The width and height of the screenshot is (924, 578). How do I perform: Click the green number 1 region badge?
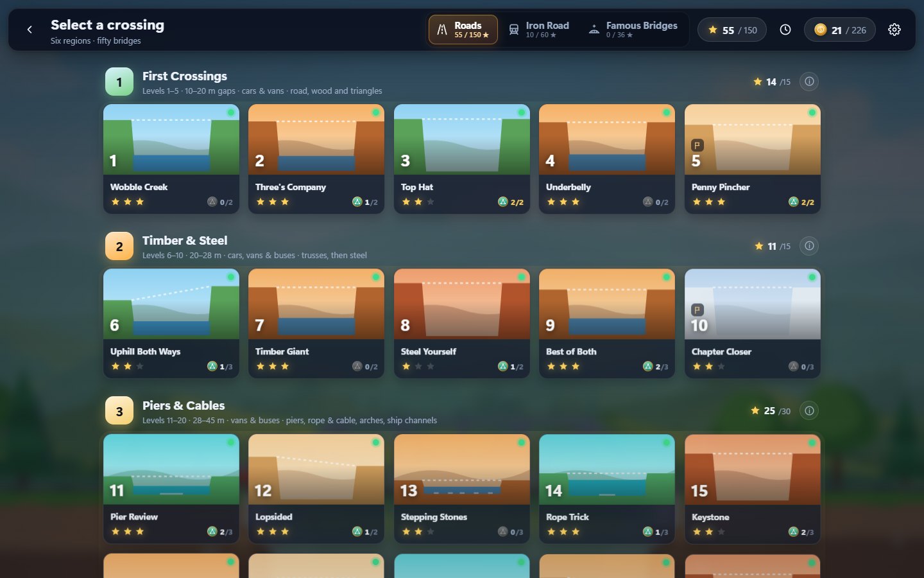pos(119,82)
